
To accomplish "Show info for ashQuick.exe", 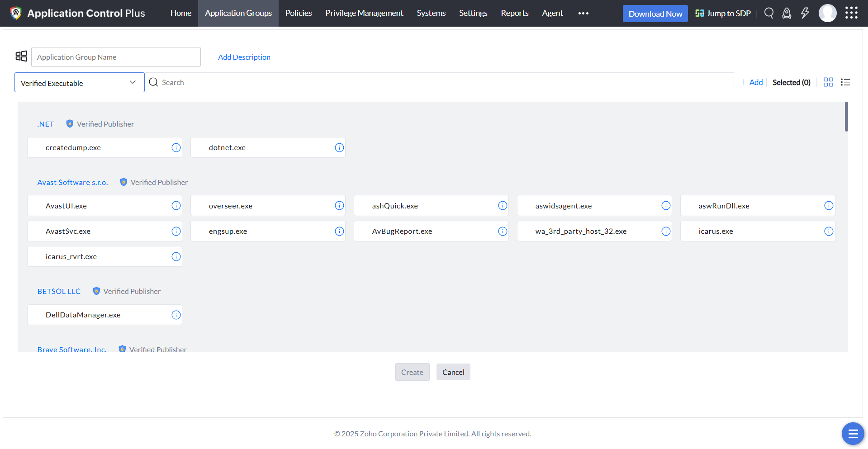I will pyautogui.click(x=503, y=206).
